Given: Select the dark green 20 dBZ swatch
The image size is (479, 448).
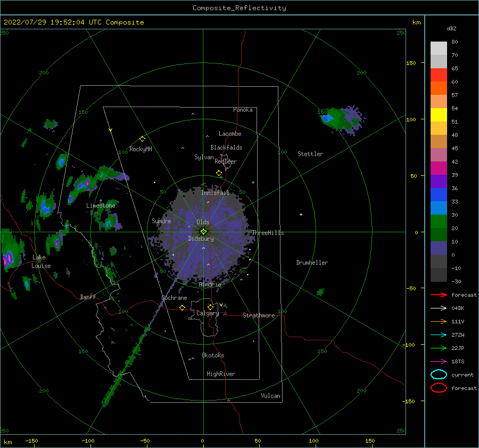Looking at the screenshot, I should 439,234.
